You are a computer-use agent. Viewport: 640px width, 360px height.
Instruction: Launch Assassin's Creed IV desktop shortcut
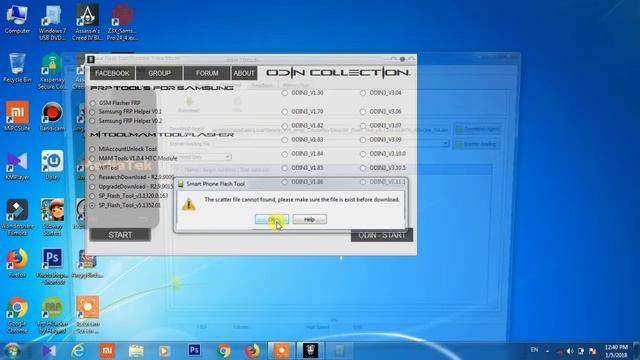click(87, 23)
